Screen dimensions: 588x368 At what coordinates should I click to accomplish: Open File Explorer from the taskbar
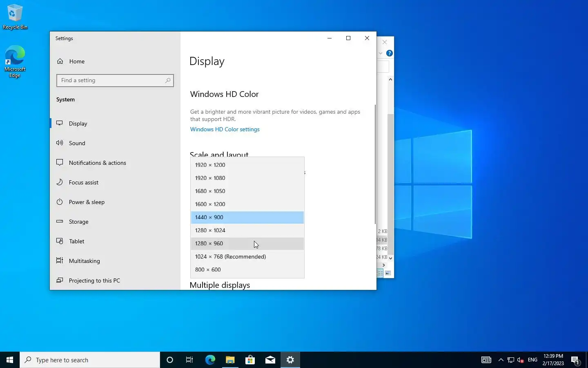pyautogui.click(x=230, y=360)
